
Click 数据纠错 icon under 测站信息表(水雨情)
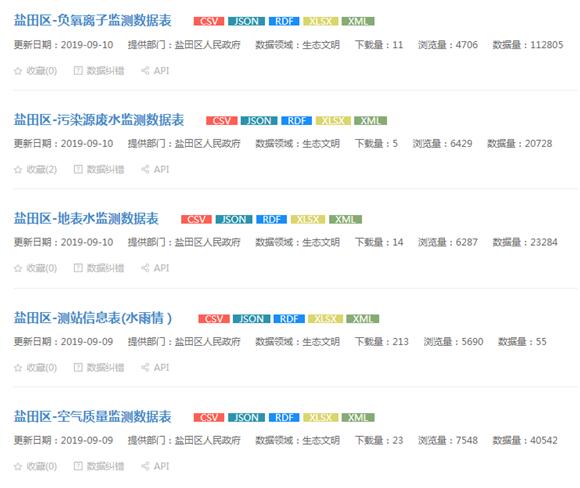78,367
